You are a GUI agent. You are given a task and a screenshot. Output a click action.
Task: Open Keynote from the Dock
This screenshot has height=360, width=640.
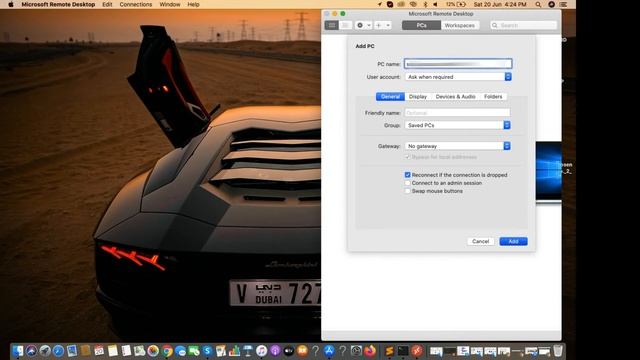tap(248, 351)
